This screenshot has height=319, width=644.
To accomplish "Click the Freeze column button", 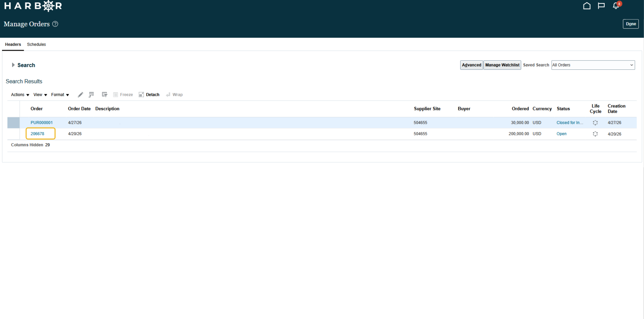I will [x=123, y=95].
